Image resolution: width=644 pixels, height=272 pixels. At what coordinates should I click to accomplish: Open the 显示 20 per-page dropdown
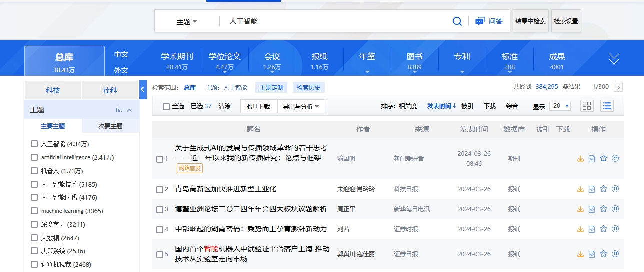tap(560, 106)
